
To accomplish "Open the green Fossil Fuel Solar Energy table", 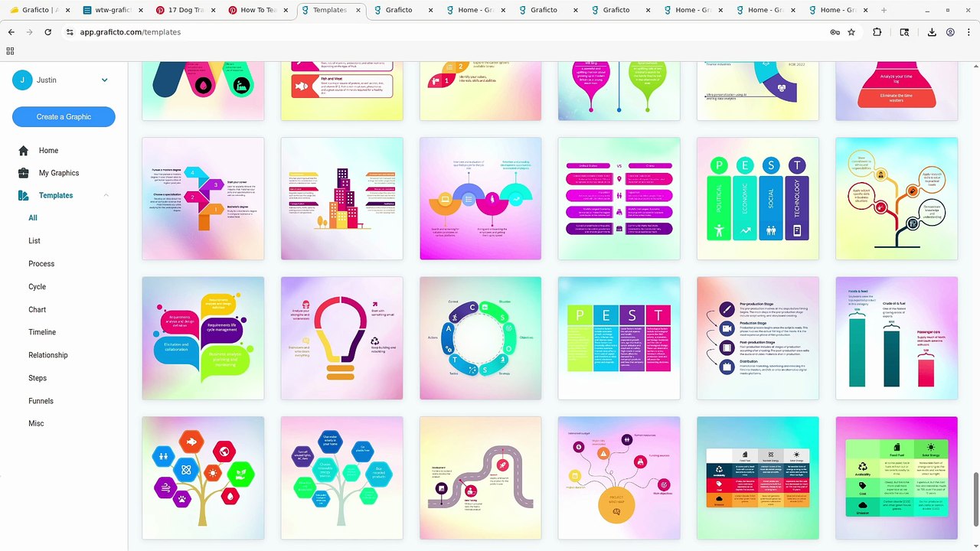I will (897, 478).
